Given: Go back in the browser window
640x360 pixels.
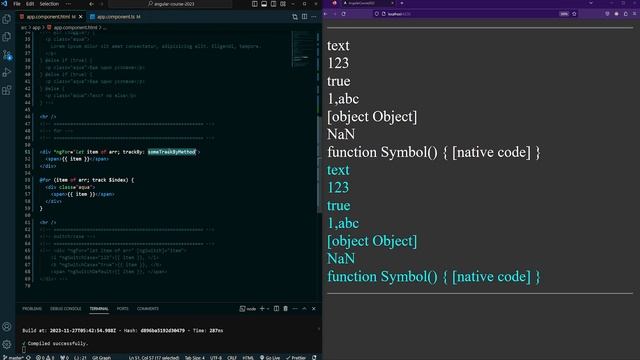Looking at the screenshot, I should (325, 13).
